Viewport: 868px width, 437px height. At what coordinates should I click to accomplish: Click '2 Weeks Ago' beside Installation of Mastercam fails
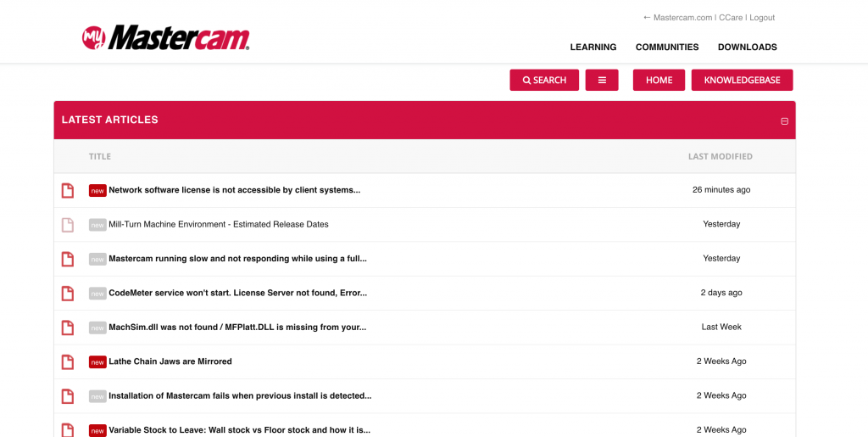(721, 396)
